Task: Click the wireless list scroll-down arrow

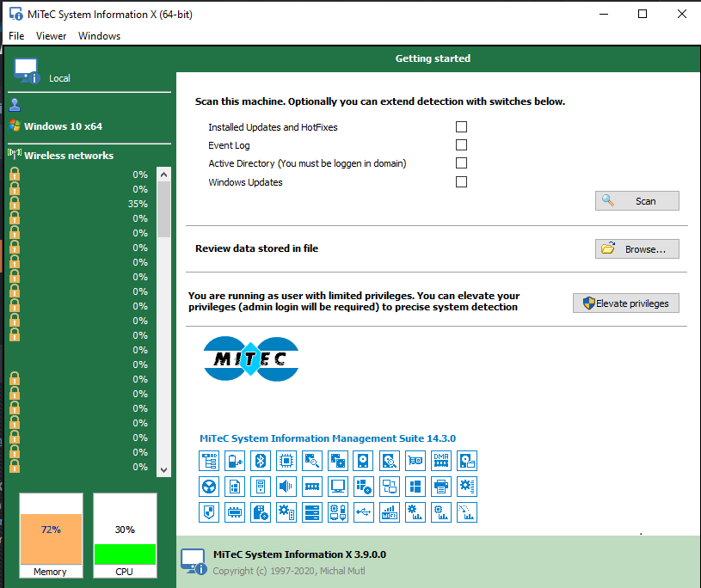Action: tap(163, 469)
